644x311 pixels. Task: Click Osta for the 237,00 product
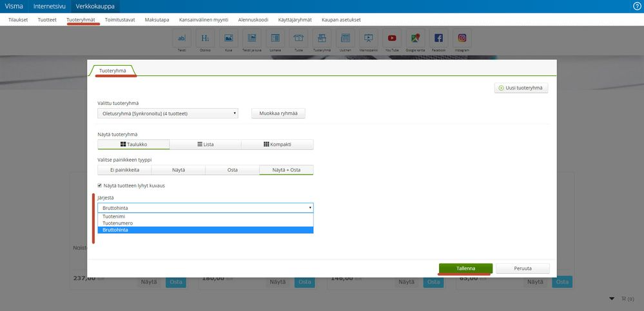click(176, 282)
